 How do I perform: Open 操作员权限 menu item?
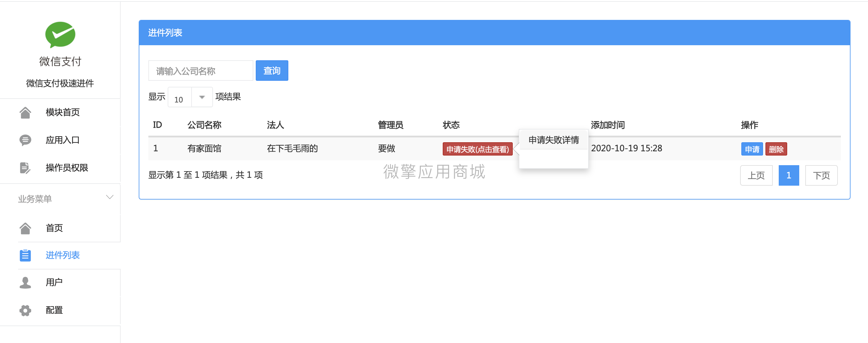pyautogui.click(x=67, y=168)
